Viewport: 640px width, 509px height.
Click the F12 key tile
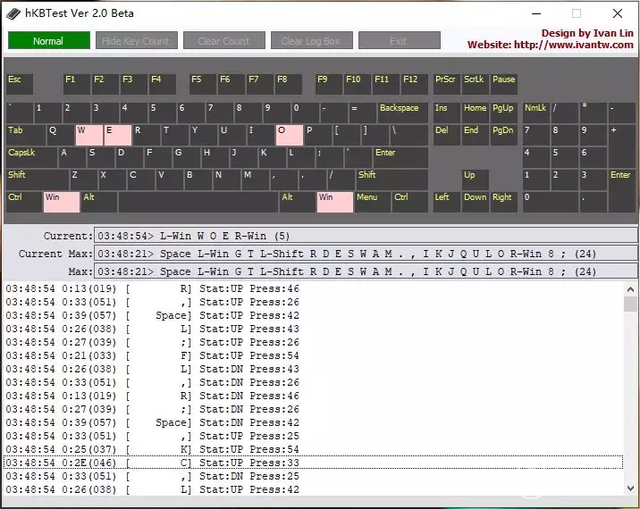tap(415, 84)
